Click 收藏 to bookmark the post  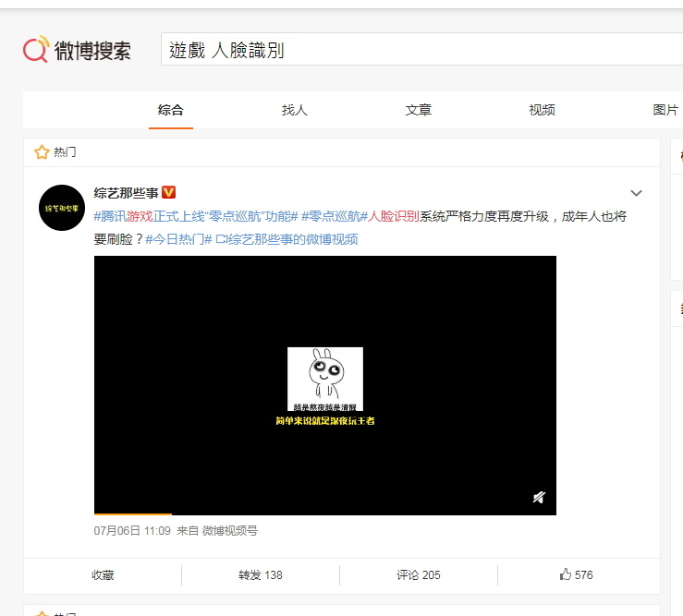click(103, 575)
